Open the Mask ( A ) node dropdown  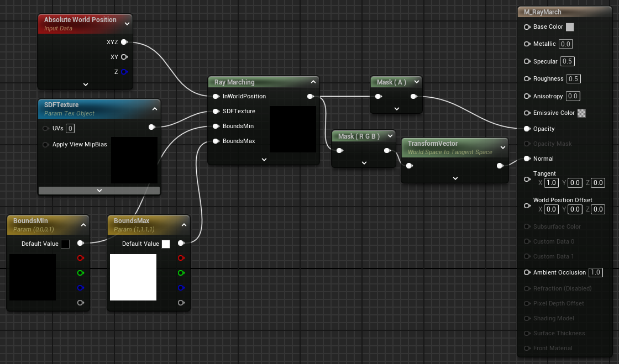pyautogui.click(x=416, y=82)
